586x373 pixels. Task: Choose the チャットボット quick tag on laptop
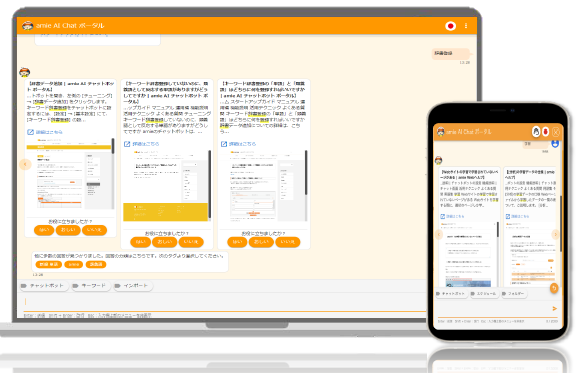[x=43, y=286]
